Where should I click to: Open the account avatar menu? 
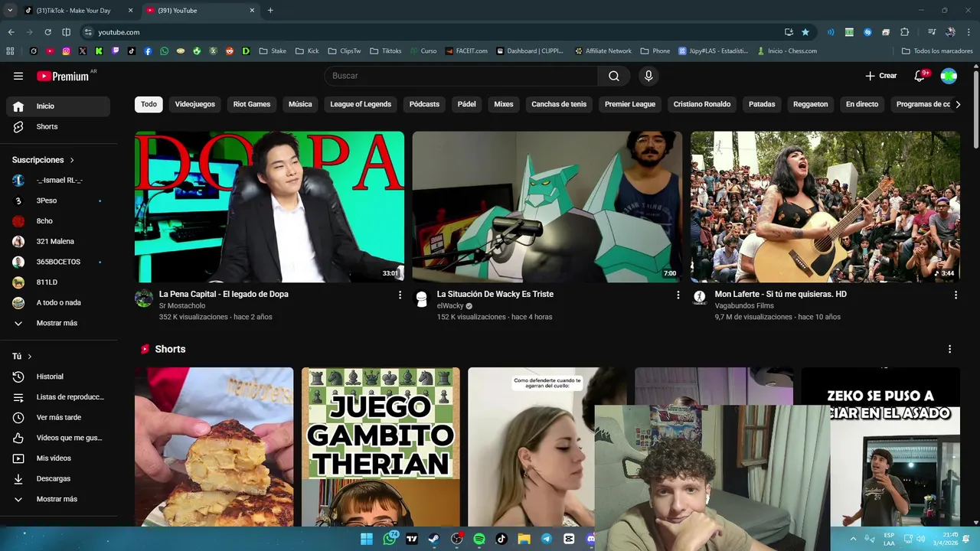click(949, 76)
